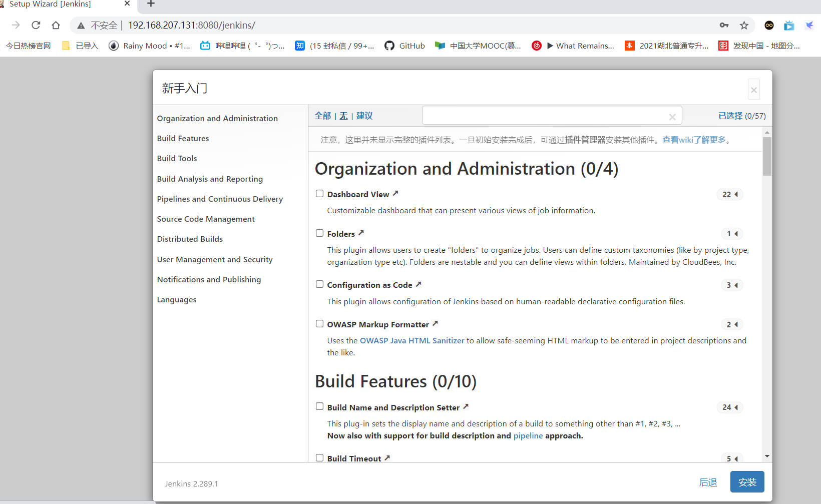Open Dashboard View external link icon
Image resolution: width=821 pixels, height=504 pixels.
pyautogui.click(x=395, y=193)
